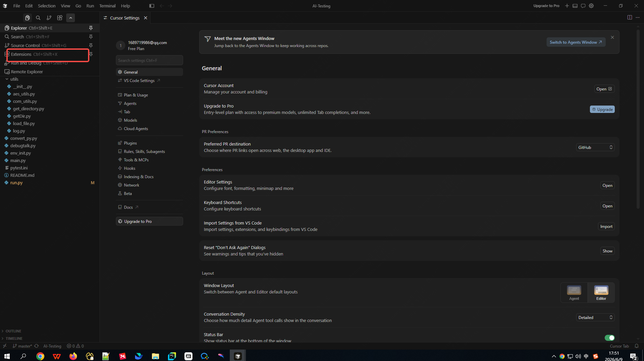Collapse the views list with the chevron-up button
Screen dimensions: 644x361
(71, 18)
